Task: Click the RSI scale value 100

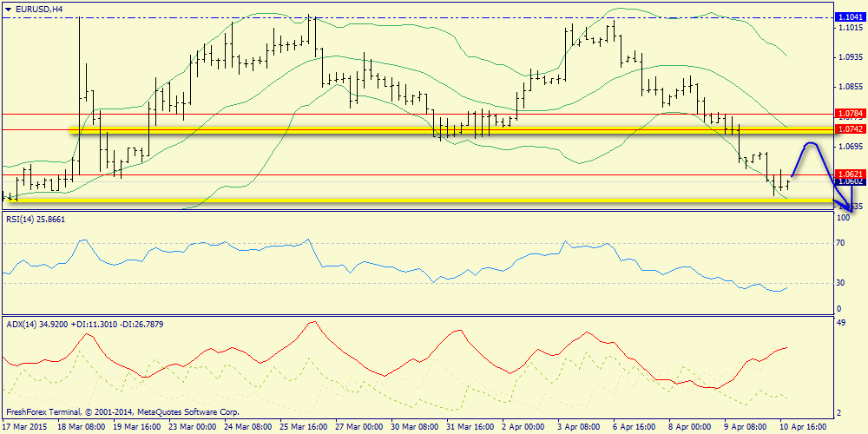Action: tap(843, 219)
